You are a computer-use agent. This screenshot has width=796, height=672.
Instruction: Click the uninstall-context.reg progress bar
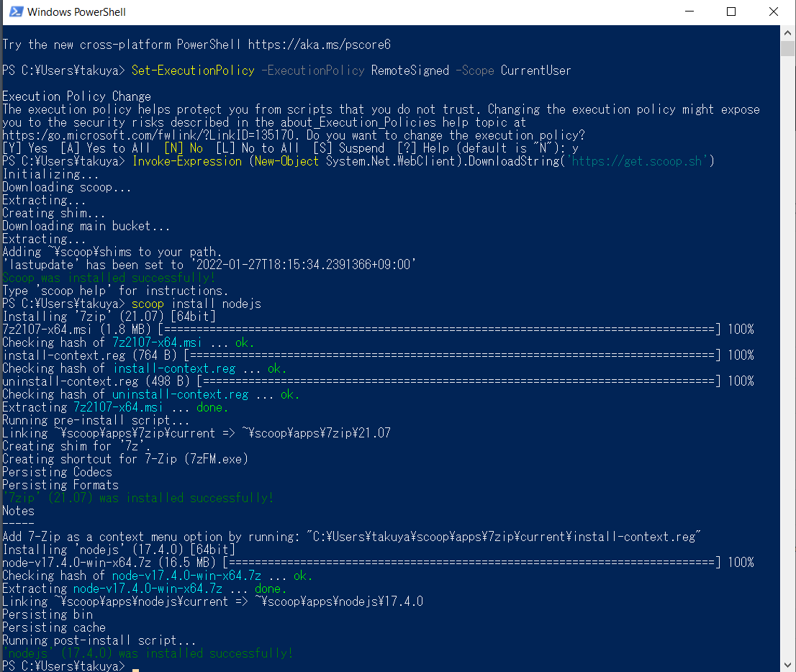pos(458,381)
